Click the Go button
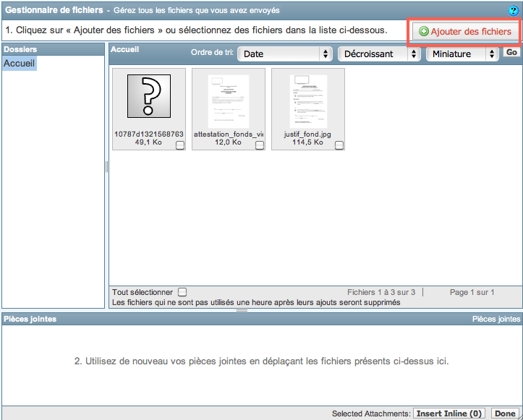523x420 pixels. click(511, 52)
